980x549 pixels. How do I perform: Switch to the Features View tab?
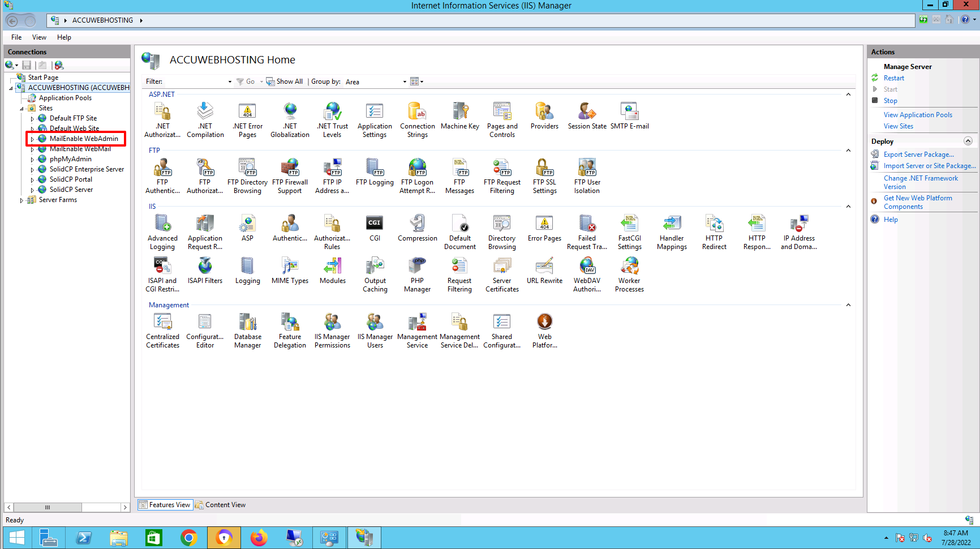[x=165, y=505]
